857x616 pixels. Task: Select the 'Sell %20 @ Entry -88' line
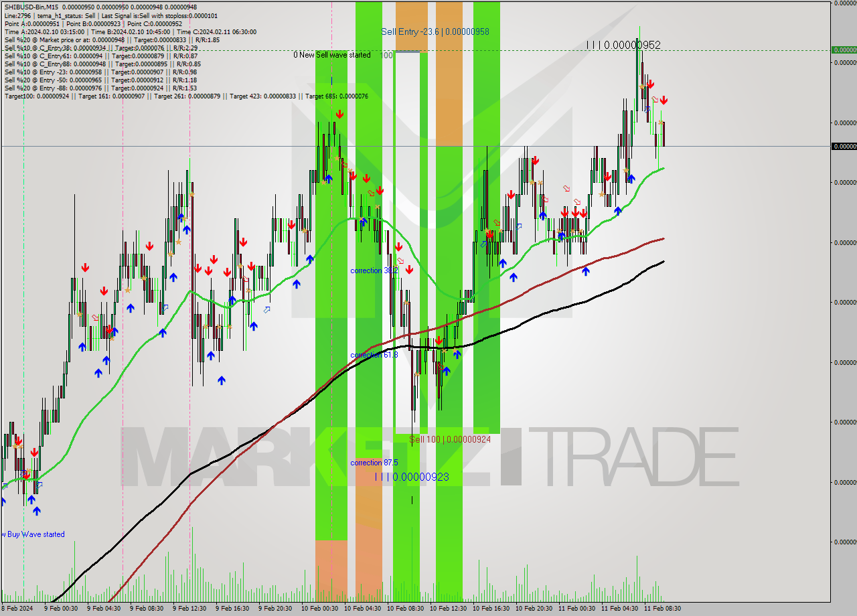coord(100,88)
